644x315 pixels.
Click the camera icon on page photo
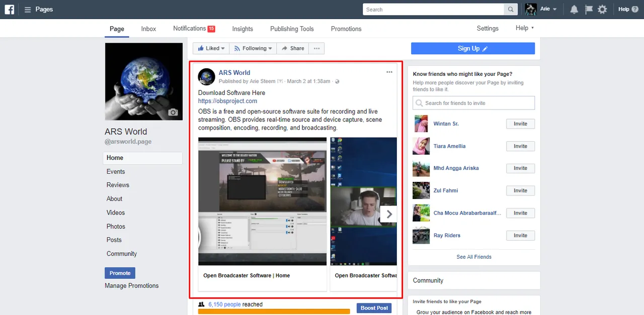pos(173,113)
